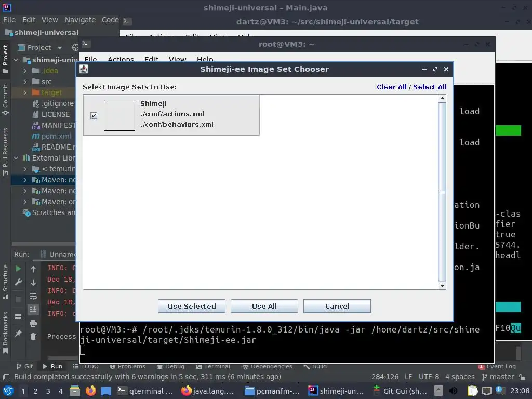
Task: Open IntelliJ File menu
Action: (x=9, y=20)
